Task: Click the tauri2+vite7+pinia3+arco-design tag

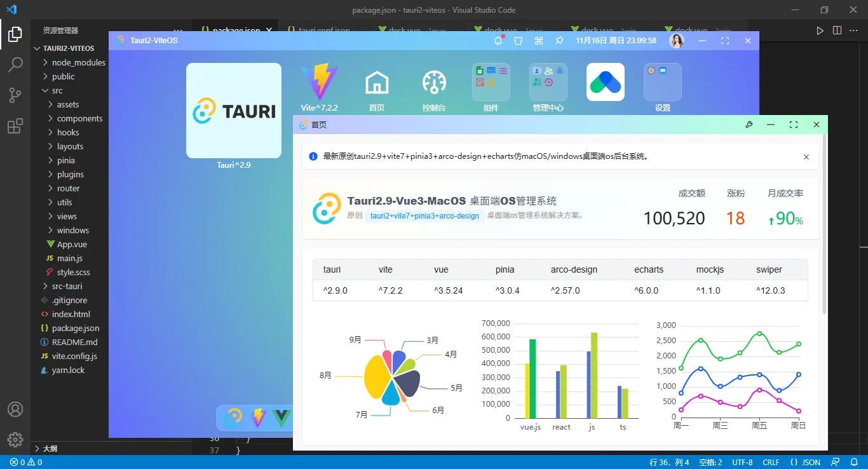Action: [424, 215]
